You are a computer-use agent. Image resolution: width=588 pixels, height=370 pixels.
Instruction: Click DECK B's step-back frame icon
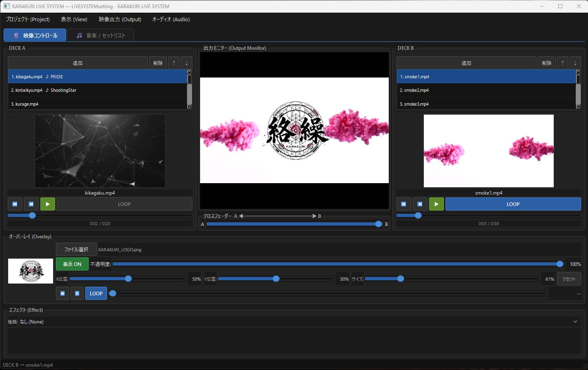420,204
